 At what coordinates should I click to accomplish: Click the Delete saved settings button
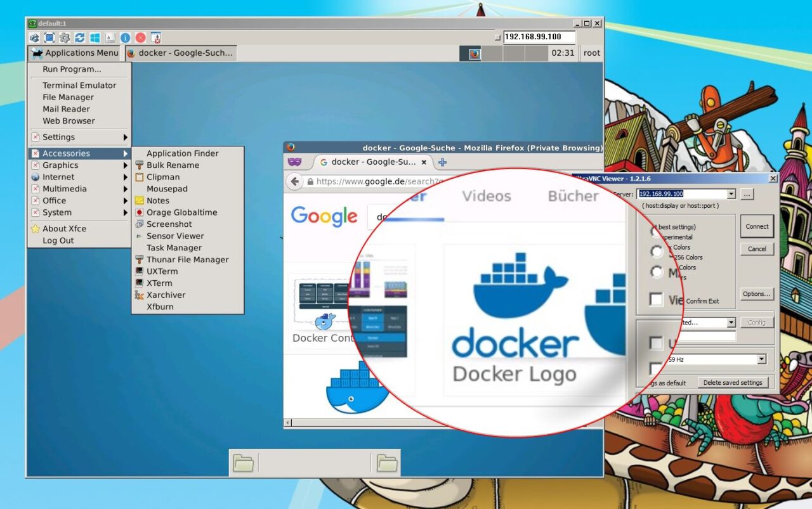pyautogui.click(x=734, y=382)
